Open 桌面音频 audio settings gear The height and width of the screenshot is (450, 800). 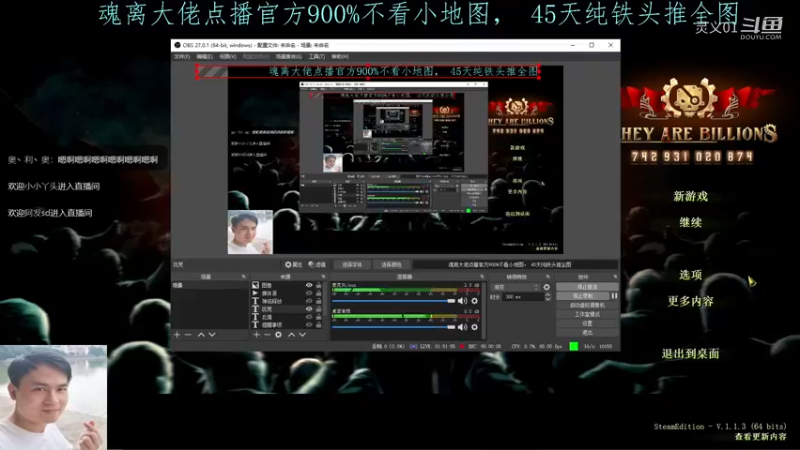click(474, 327)
